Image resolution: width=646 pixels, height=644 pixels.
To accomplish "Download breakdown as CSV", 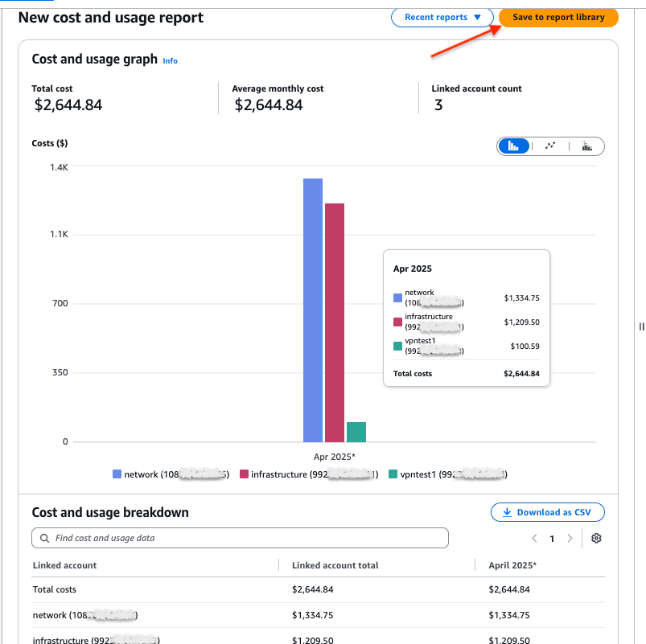I will (x=548, y=512).
